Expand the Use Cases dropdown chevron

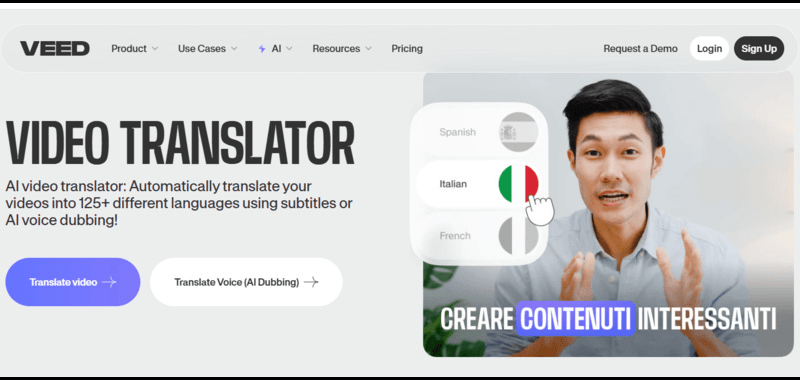pyautogui.click(x=234, y=49)
